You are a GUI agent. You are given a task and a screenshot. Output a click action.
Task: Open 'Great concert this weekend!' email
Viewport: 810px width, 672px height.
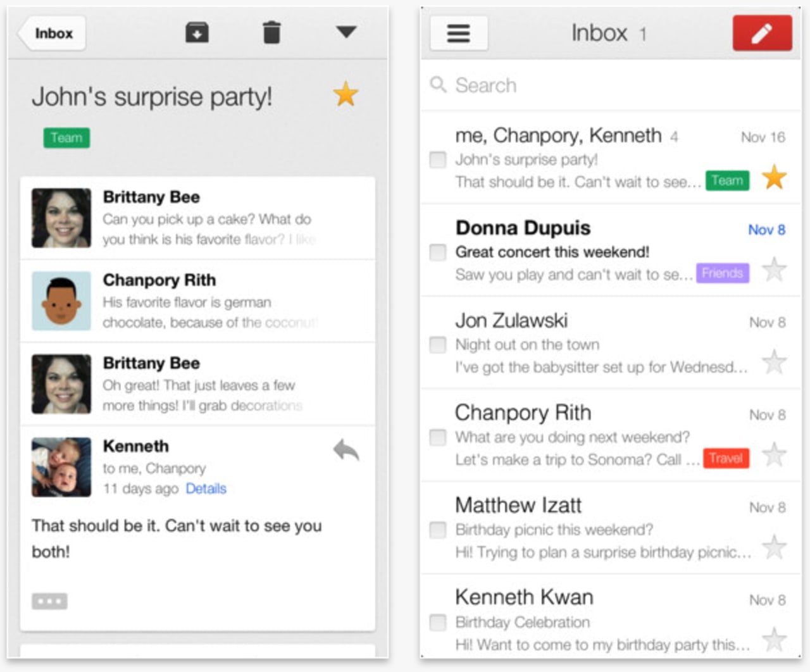611,251
